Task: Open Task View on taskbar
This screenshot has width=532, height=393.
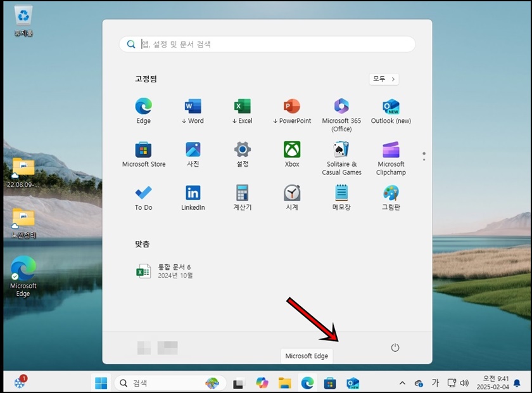Action: (239, 383)
